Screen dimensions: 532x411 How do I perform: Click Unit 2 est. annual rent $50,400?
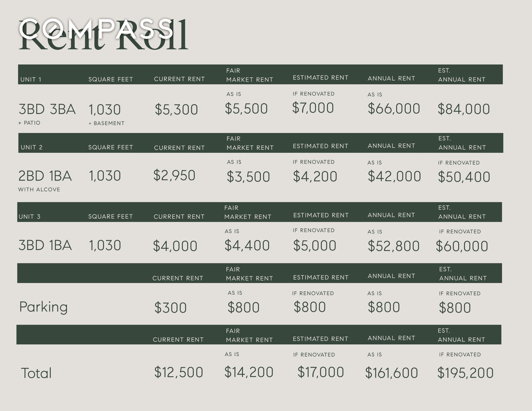point(464,177)
